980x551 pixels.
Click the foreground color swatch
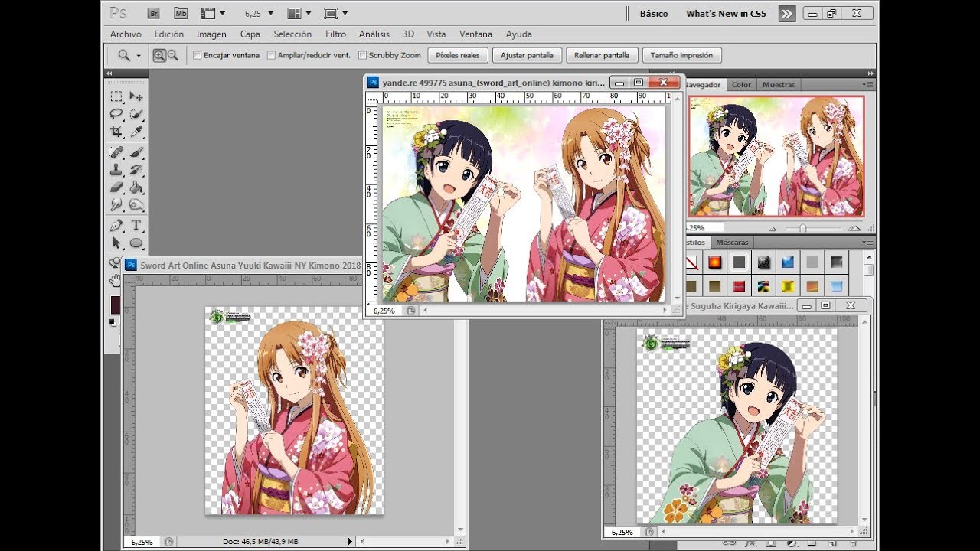[116, 304]
